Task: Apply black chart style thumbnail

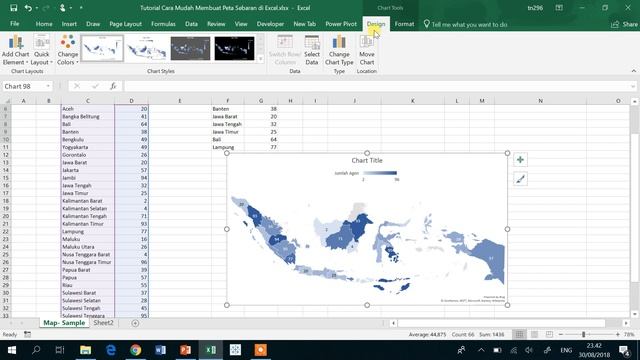Action: (234, 48)
